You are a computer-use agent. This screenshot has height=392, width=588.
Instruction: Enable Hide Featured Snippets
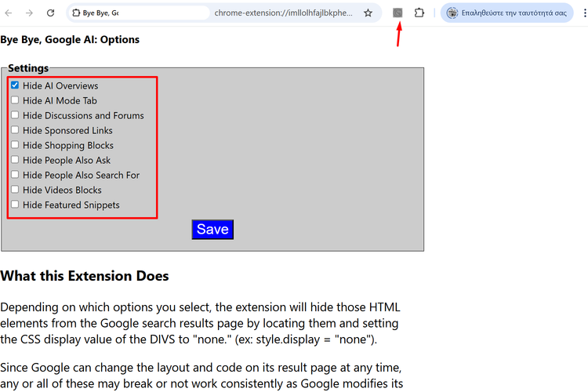pyautogui.click(x=15, y=205)
